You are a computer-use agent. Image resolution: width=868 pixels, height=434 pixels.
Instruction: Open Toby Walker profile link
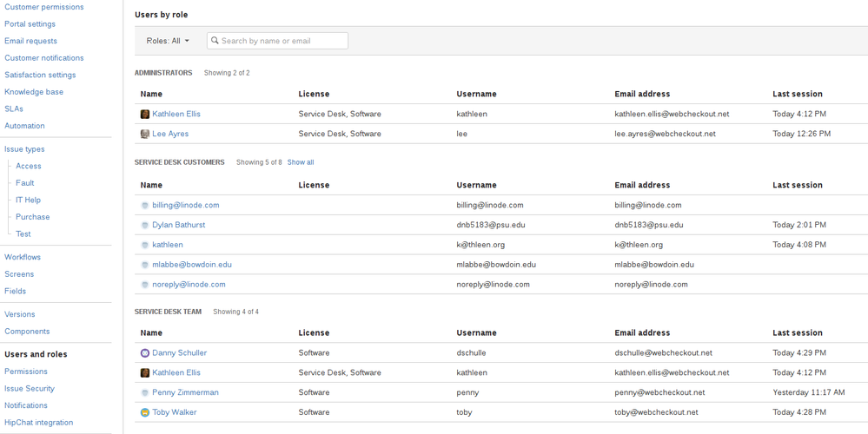click(x=175, y=412)
